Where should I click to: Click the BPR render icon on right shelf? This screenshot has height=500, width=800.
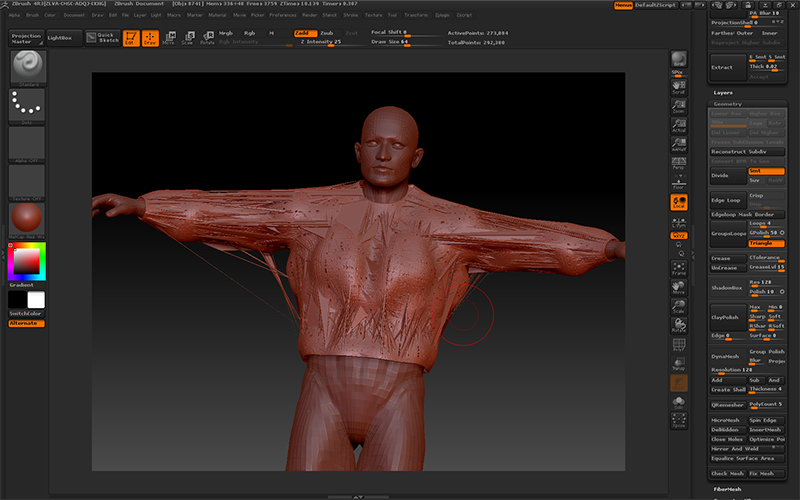coord(679,59)
